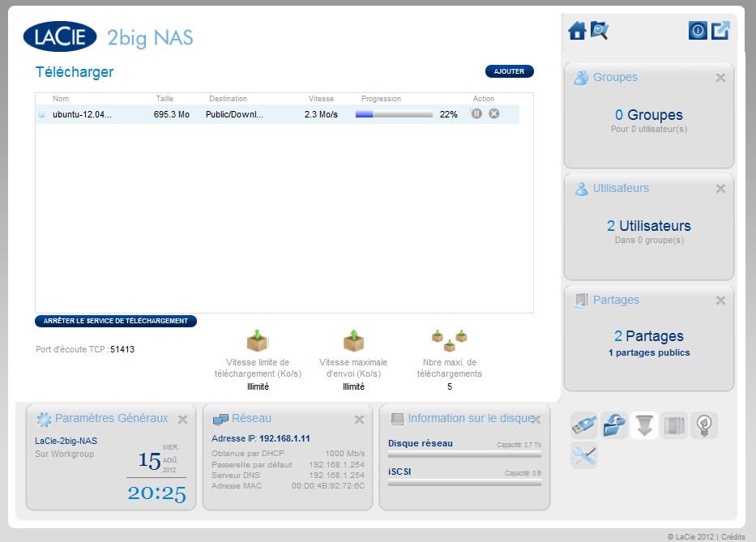The height and width of the screenshot is (542, 756).
Task: Pause the ubuntu-12.04 download
Action: pyautogui.click(x=476, y=113)
